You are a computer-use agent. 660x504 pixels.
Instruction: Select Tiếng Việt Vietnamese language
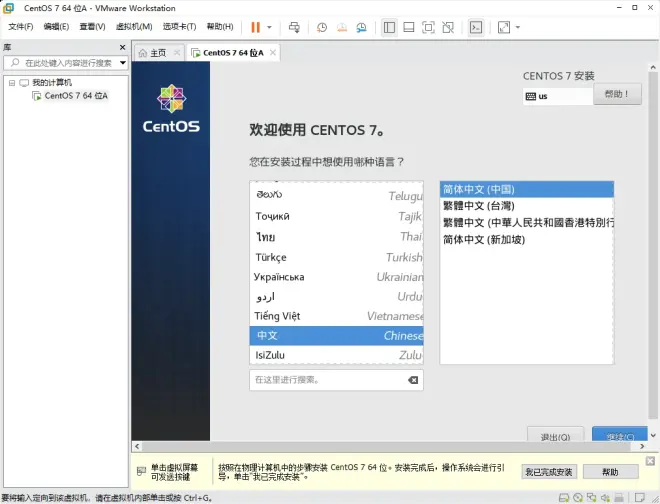[x=336, y=316]
